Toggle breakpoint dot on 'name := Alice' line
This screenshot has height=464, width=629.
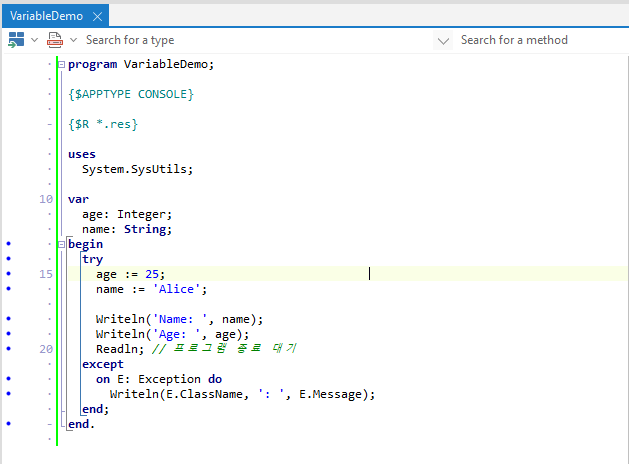click(9, 289)
